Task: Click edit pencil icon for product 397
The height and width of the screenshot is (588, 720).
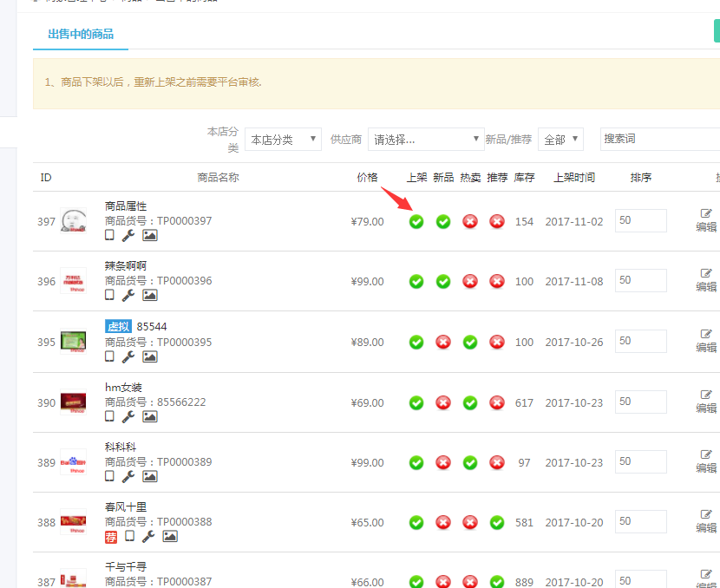Action: click(706, 213)
